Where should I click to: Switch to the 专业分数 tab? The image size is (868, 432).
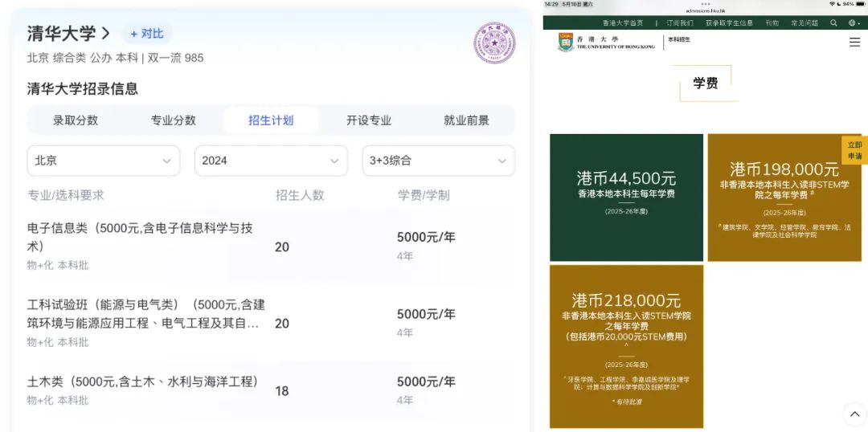coord(174,120)
